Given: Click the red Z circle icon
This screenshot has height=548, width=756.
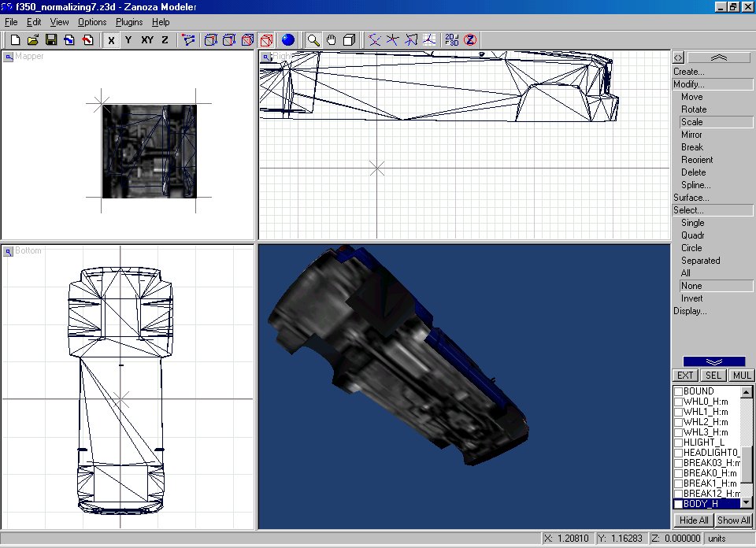Looking at the screenshot, I should [x=470, y=39].
